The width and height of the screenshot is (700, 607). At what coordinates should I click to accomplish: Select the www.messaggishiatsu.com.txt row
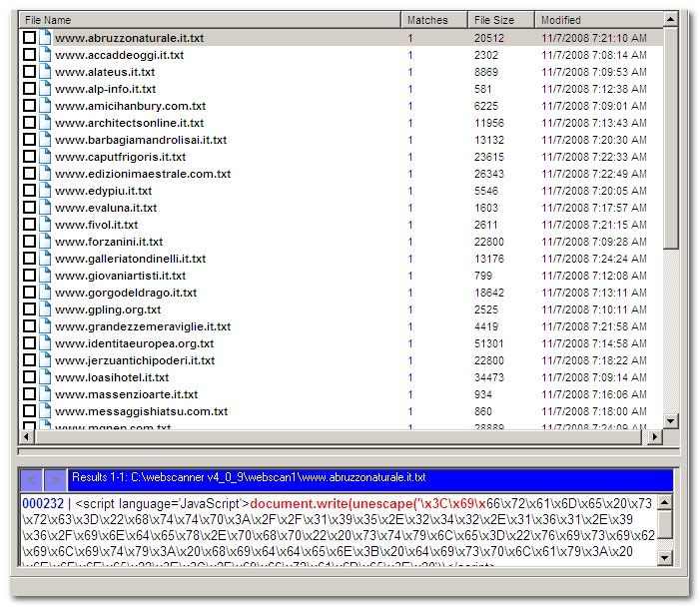141,411
